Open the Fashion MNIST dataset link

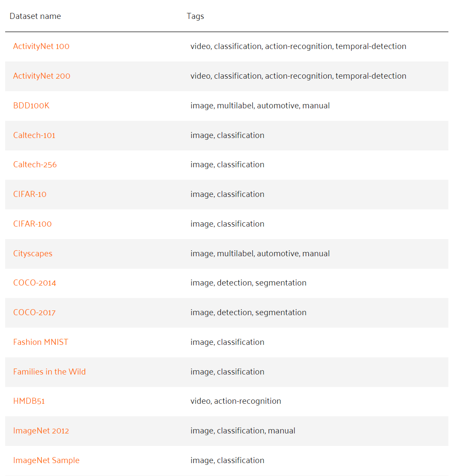41,342
